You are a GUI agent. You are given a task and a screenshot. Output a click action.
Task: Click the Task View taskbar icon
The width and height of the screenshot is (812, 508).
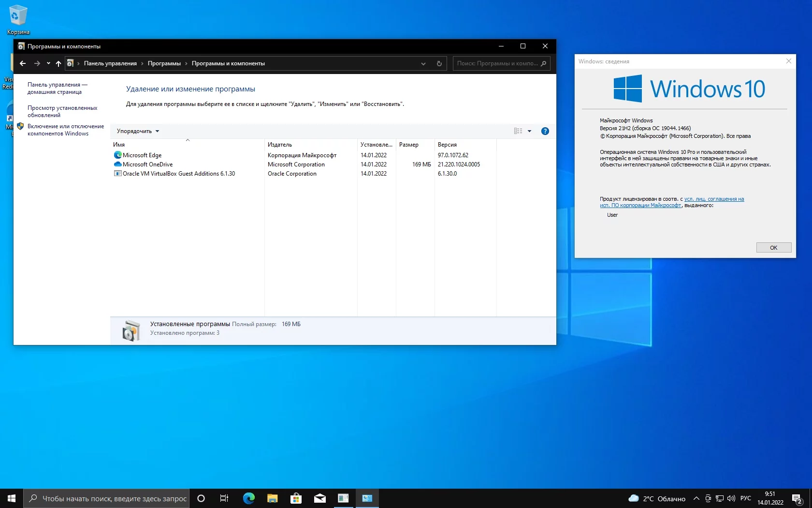pos(224,498)
